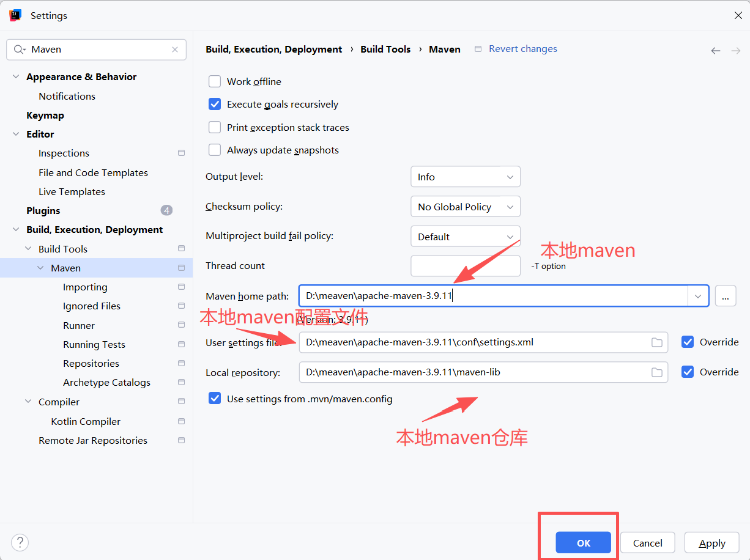Viewport: 750px width, 560px height.
Task: Collapse the Build Tools tree node
Action: click(x=28, y=249)
